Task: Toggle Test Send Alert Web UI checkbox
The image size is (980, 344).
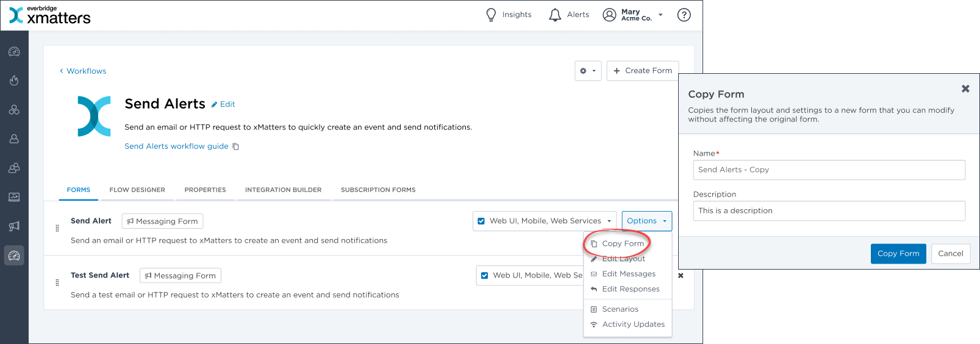Action: tap(485, 275)
